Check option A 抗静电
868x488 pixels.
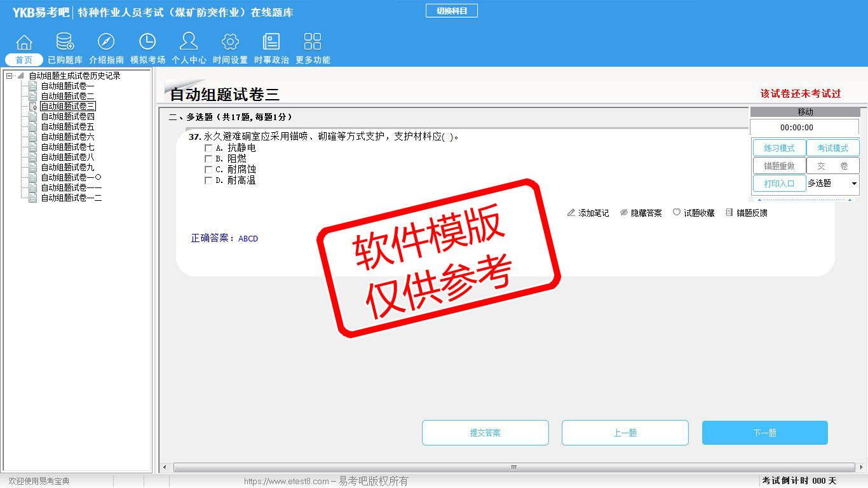[208, 148]
